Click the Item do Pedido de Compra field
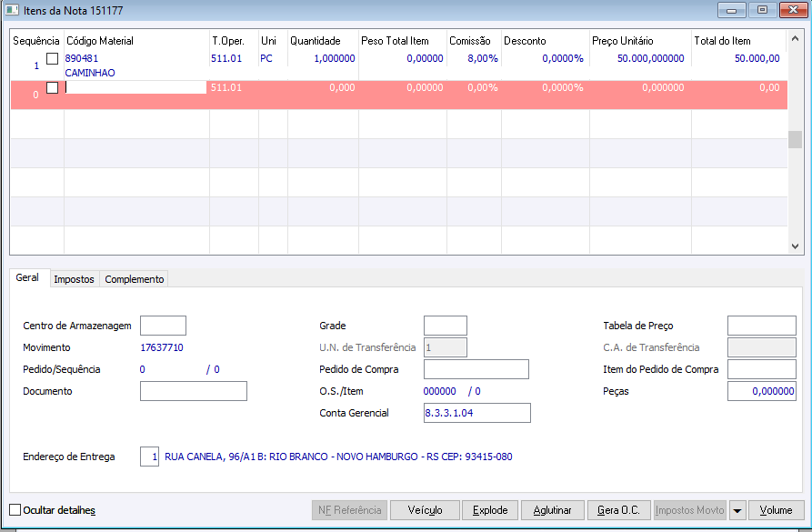 coord(762,369)
